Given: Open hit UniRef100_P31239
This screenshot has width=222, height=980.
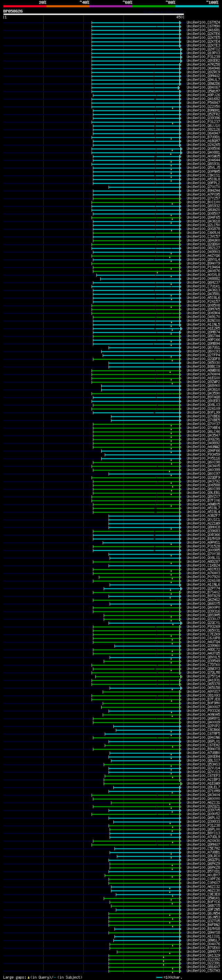Looking at the screenshot, I should tap(203, 57).
